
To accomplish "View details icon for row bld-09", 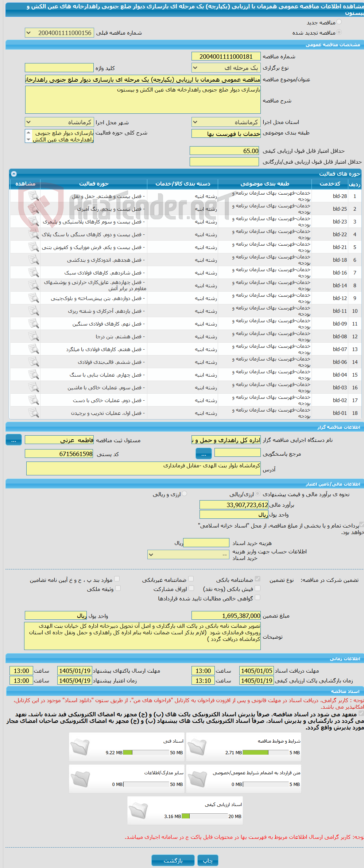I will click(x=34, y=324).
